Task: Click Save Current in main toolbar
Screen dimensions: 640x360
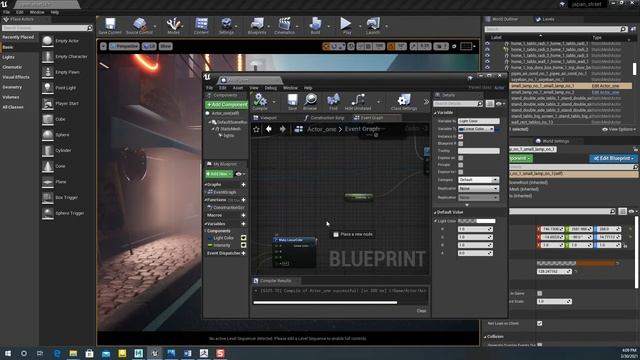Action: point(110,25)
